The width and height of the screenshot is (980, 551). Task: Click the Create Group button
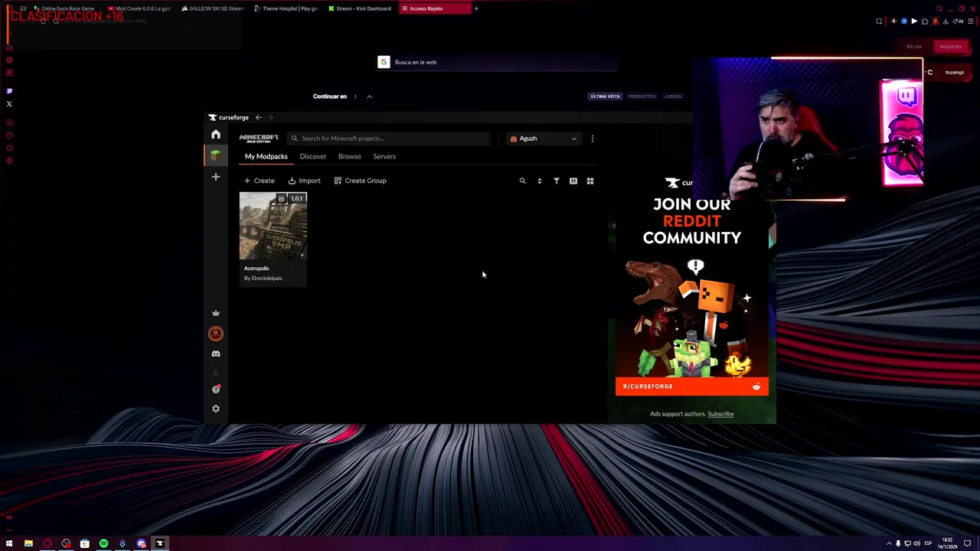tap(360, 181)
